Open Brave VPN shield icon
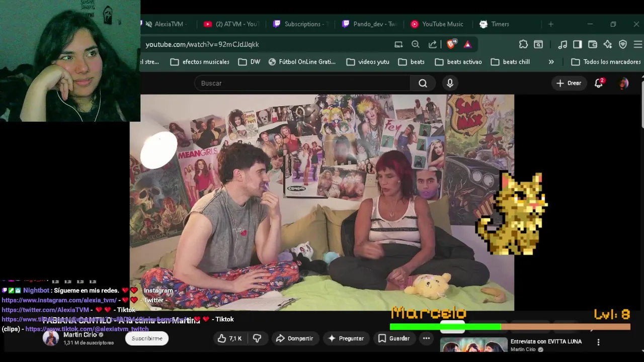644x362 pixels. tap(623, 44)
